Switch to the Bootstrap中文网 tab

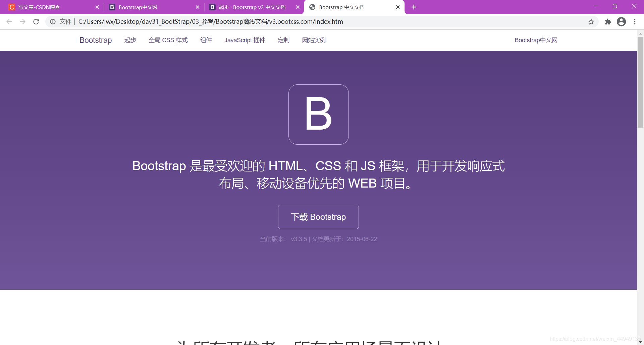point(154,7)
